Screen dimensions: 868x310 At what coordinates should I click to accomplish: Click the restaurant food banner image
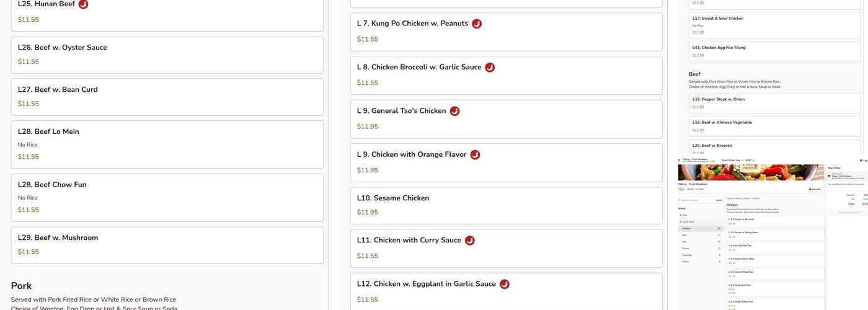coord(751,172)
